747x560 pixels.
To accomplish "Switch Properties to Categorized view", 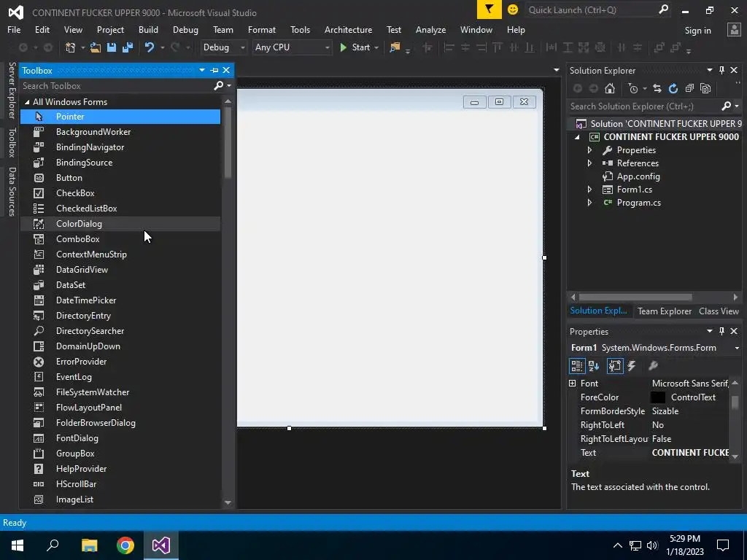I will [x=577, y=366].
